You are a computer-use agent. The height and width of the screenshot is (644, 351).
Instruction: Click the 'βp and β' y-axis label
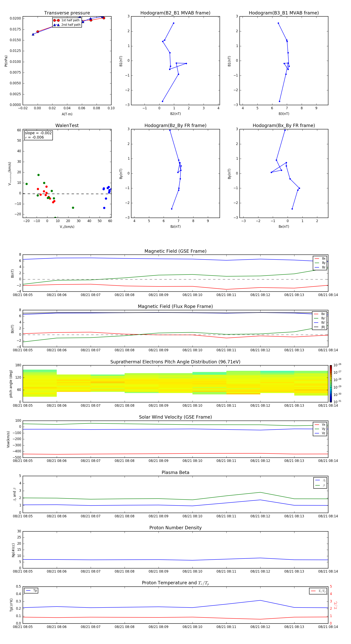(14, 495)
